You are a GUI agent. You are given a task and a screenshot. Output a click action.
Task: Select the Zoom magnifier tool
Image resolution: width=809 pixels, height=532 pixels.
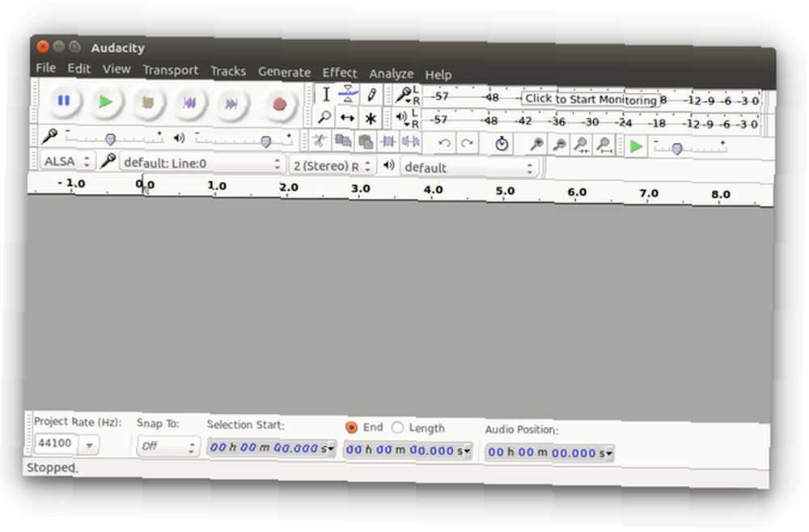click(x=324, y=117)
